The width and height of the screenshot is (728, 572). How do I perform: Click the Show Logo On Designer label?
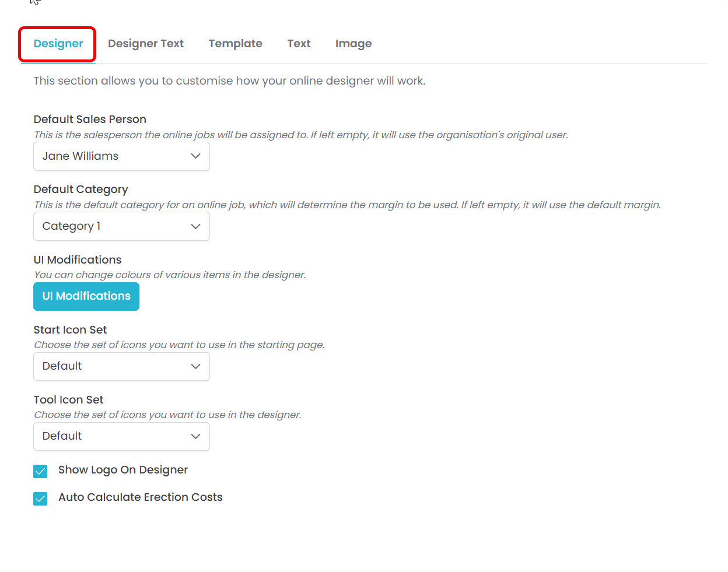(x=123, y=470)
